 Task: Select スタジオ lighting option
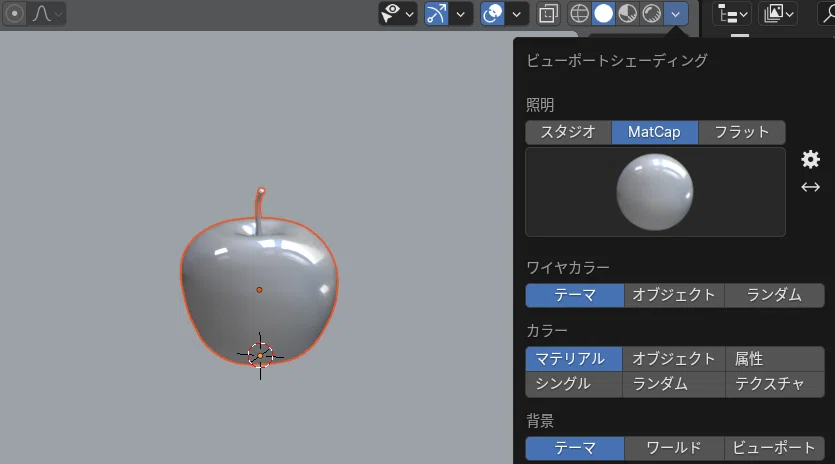click(568, 132)
